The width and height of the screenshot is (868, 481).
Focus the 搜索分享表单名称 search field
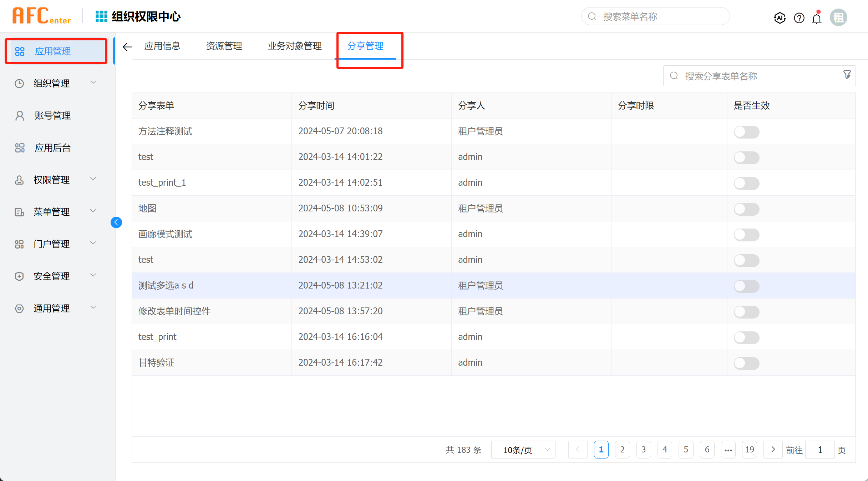(756, 76)
